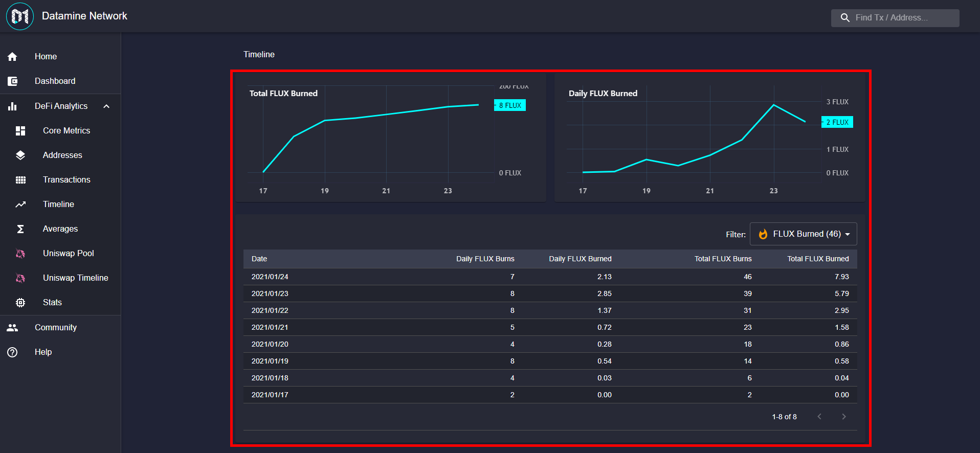Click the 8 FLUX chart value label

pyautogui.click(x=510, y=105)
